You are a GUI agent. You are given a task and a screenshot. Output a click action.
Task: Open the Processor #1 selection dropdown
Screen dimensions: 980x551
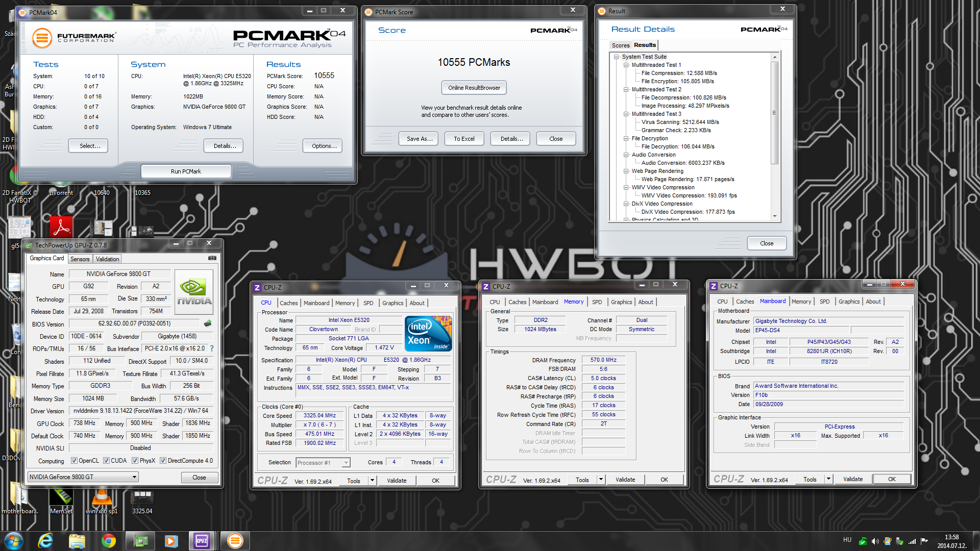coord(323,463)
